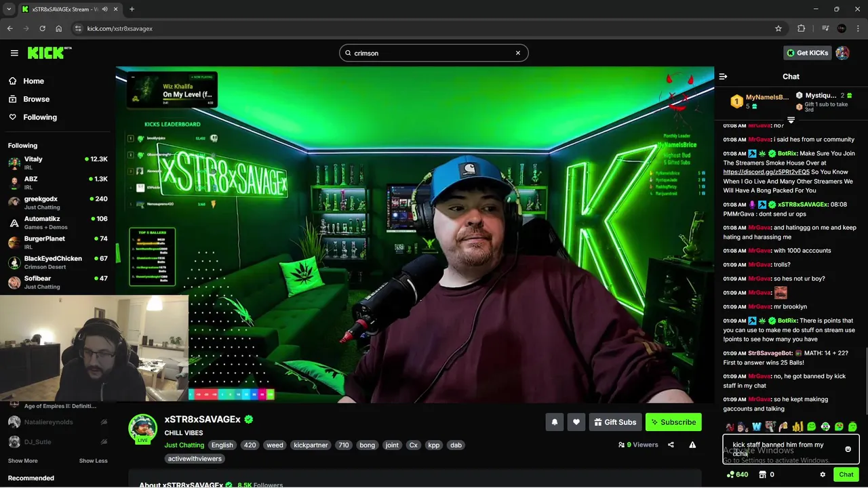Expand the gift leaderboard chevron
868x488 pixels.
point(791,120)
